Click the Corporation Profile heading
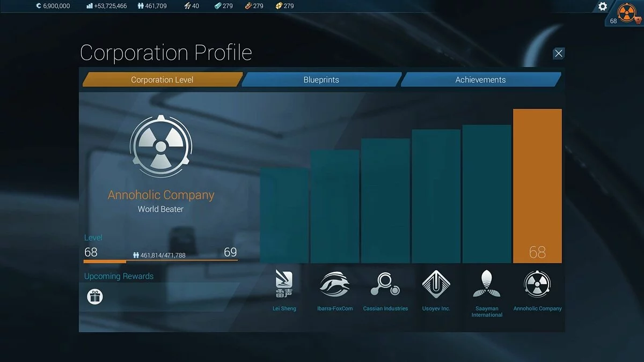This screenshot has height=362, width=644. point(166,53)
